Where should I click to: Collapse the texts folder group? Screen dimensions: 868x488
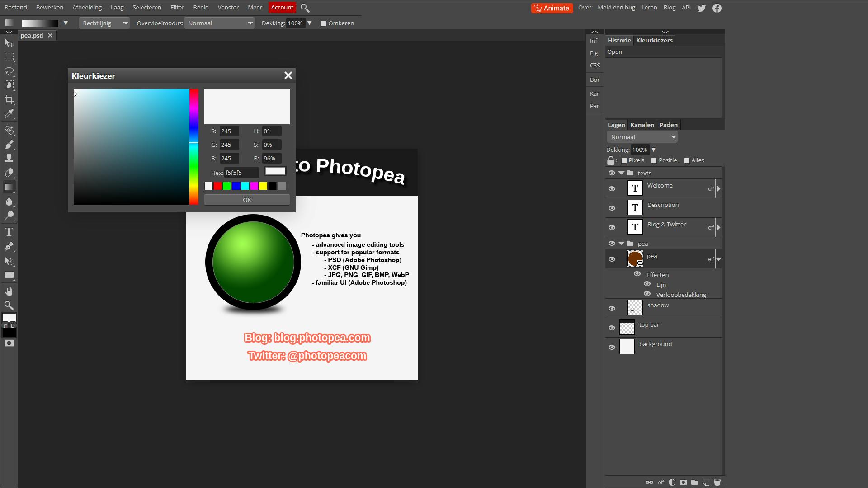pos(621,173)
